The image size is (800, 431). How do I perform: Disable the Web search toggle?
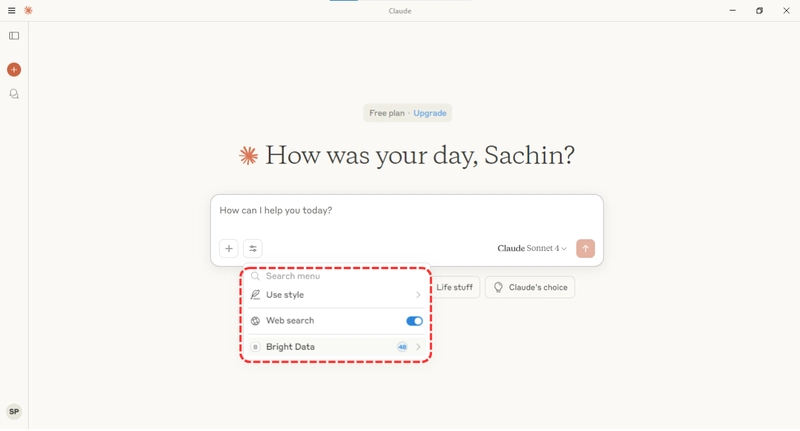414,321
